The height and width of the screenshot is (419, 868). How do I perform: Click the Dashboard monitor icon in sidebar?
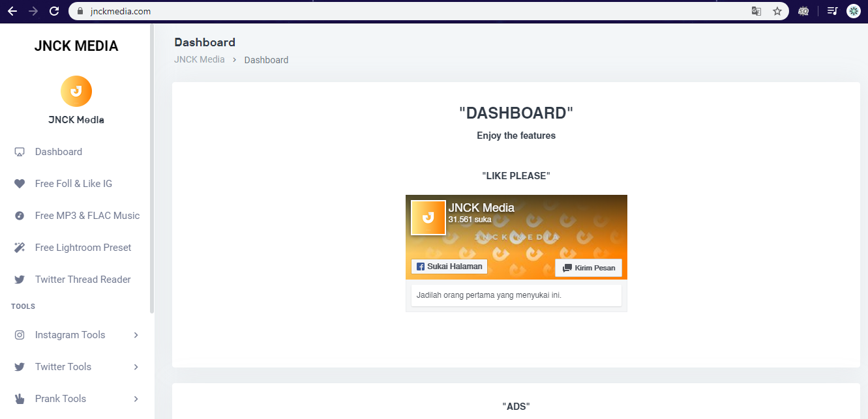(20, 152)
